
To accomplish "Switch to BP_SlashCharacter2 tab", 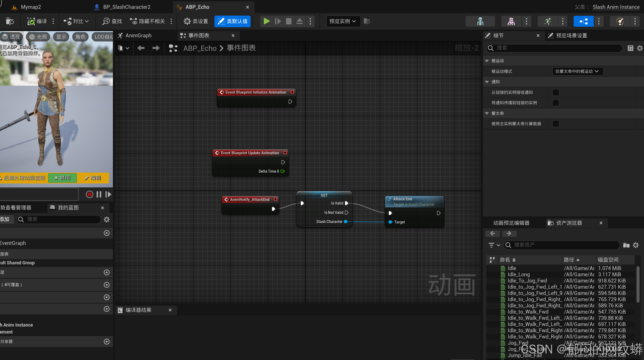I will [126, 7].
